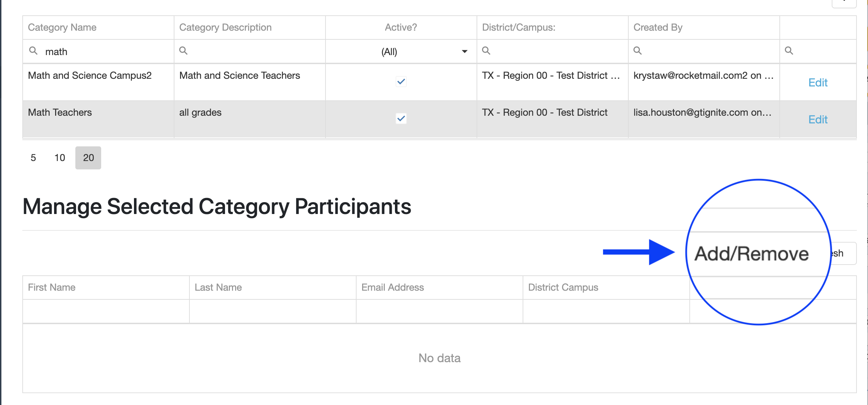Click the dropdown arrow beside (All)
This screenshot has width=868, height=405.
coord(464,52)
